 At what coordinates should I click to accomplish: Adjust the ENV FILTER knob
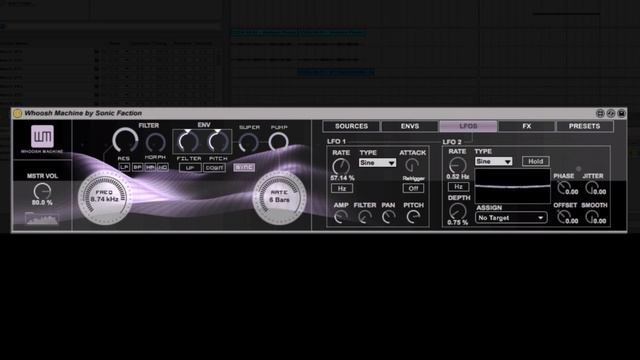click(188, 142)
